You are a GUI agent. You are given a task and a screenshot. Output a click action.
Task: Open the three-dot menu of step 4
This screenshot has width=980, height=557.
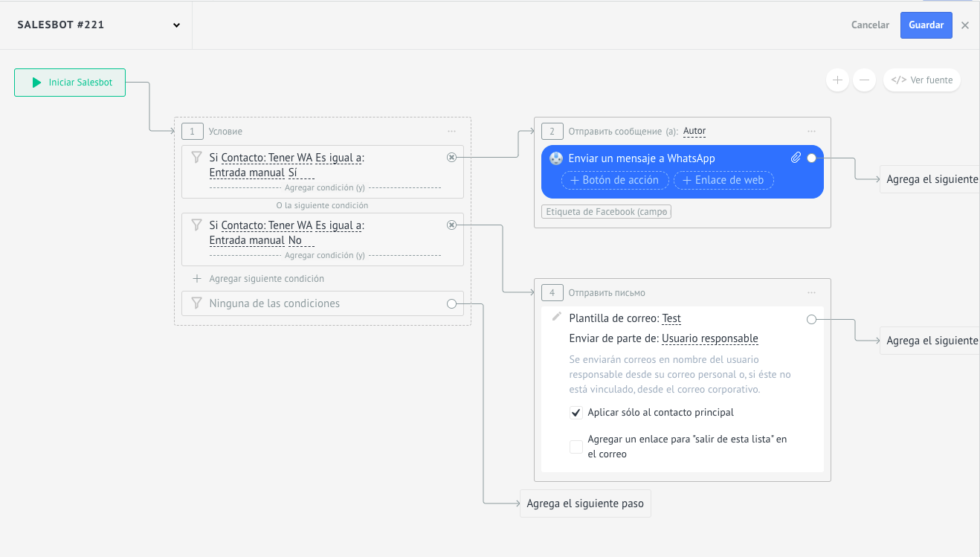pos(811,293)
